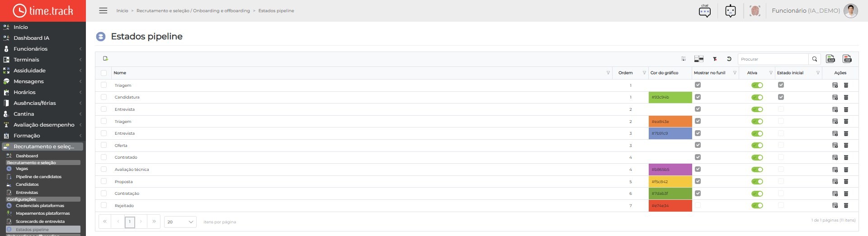This screenshot has height=236, width=868.
Task: Export the table to Excel
Action: click(830, 59)
